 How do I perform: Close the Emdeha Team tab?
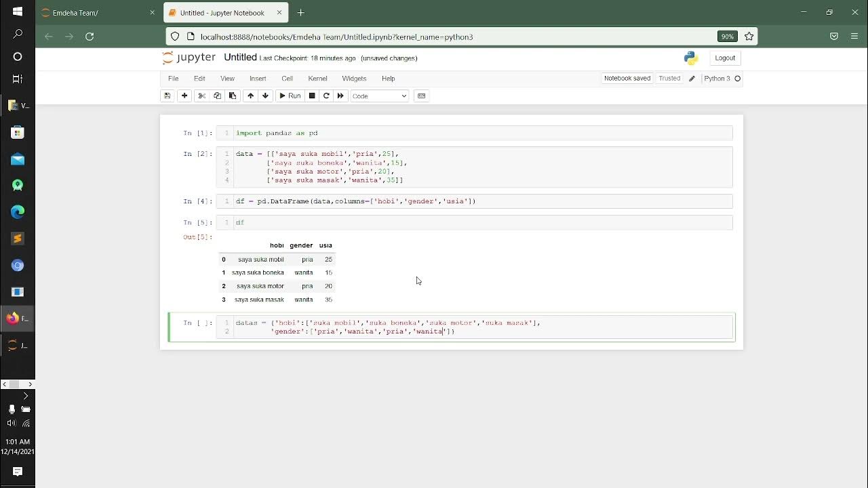click(x=151, y=13)
